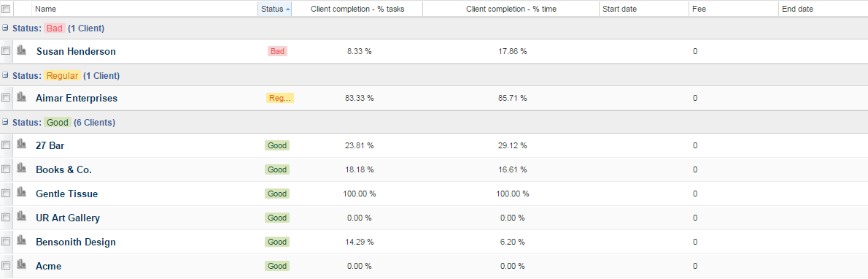Click the client icon beside Bensonith Design
The image size is (868, 279).
click(x=22, y=241)
